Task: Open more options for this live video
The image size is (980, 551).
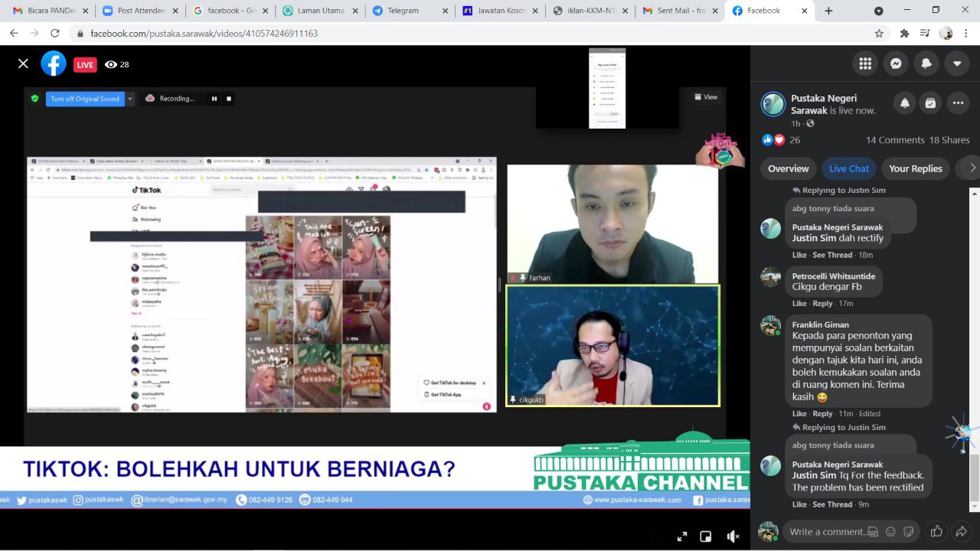Action: coord(958,103)
